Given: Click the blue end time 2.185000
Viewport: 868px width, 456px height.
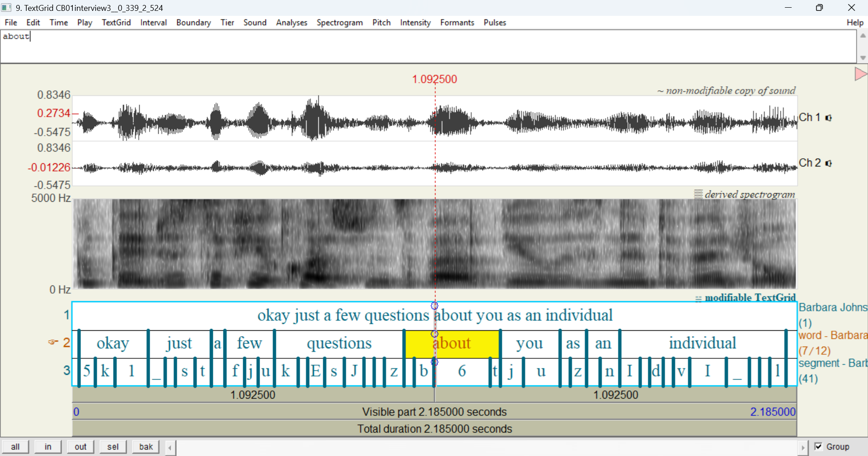Looking at the screenshot, I should point(773,412).
